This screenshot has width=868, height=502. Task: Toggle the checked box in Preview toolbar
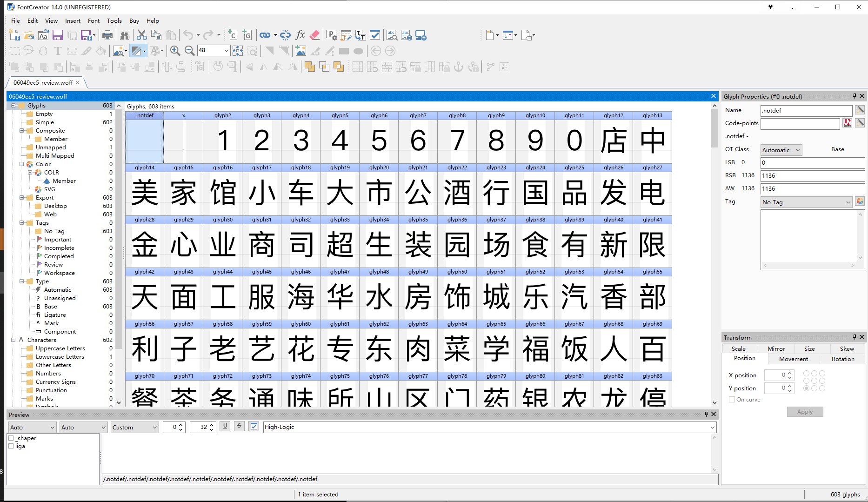click(254, 427)
